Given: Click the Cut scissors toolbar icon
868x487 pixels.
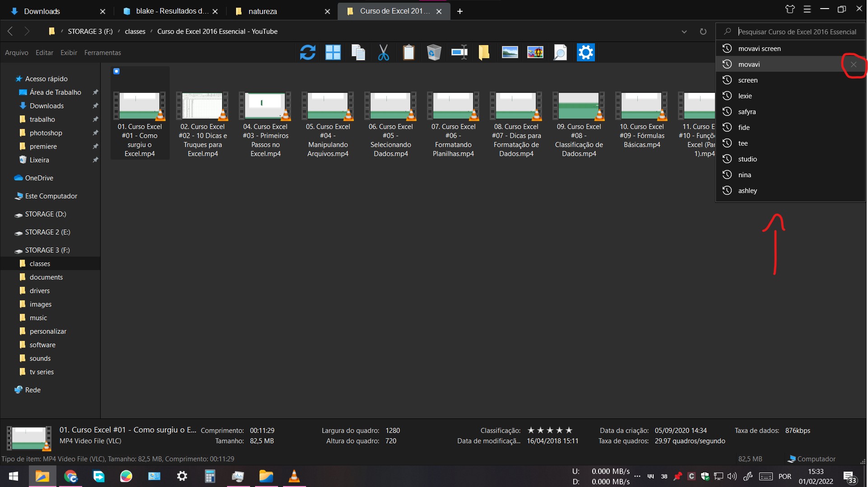Looking at the screenshot, I should [383, 52].
